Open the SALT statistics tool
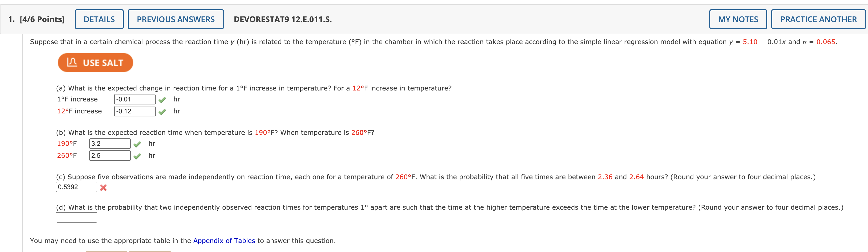868x252 pixels. [x=95, y=62]
